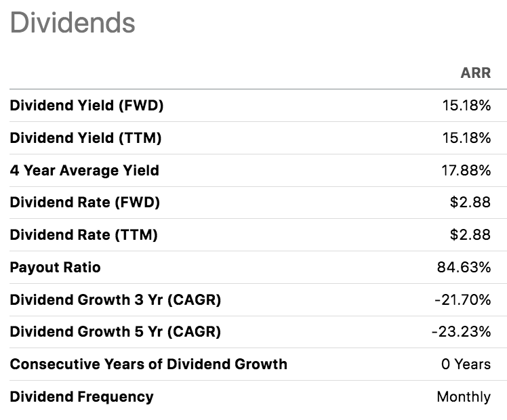507x420 pixels.
Task: Click the Dividend Rate (FWD) label
Action: coord(85,203)
